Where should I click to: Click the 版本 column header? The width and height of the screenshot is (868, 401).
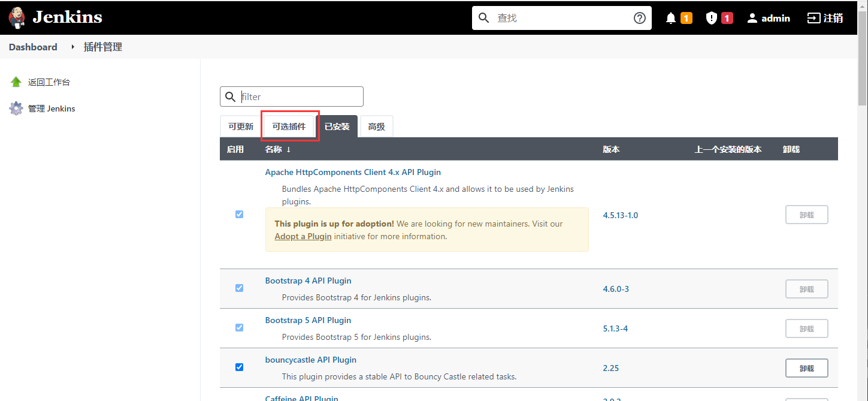pos(612,149)
